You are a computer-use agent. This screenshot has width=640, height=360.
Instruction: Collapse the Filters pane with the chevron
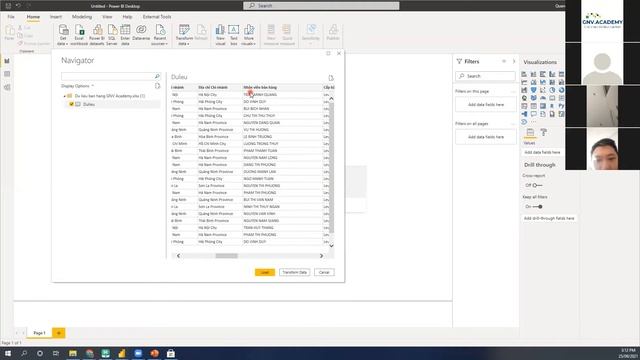[x=514, y=61]
